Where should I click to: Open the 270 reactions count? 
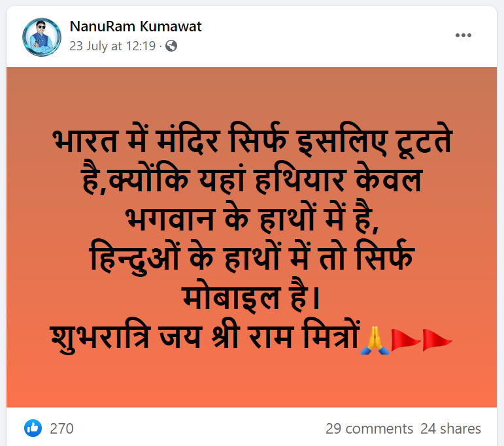click(61, 428)
